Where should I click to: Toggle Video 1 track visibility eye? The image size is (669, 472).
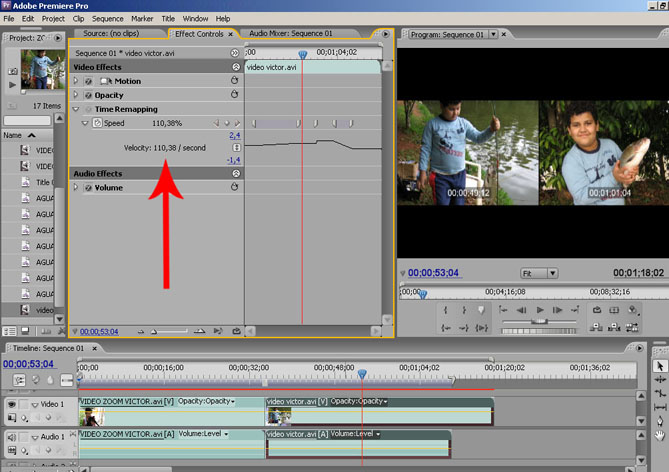pos(12,405)
